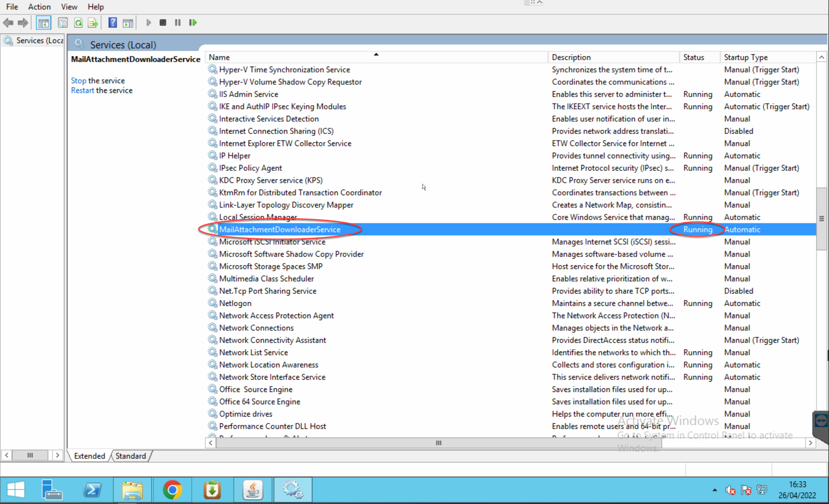Click the Show/Hide Console Tree icon

(x=43, y=23)
